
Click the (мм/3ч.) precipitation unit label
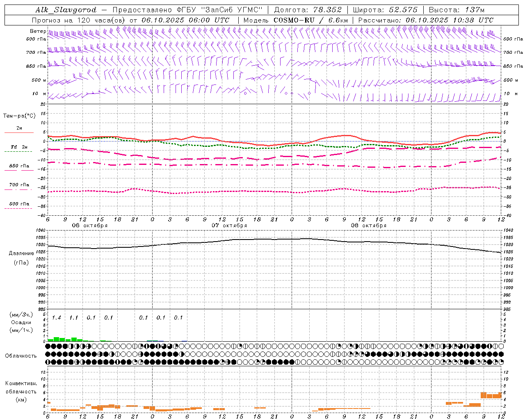pos(21,315)
